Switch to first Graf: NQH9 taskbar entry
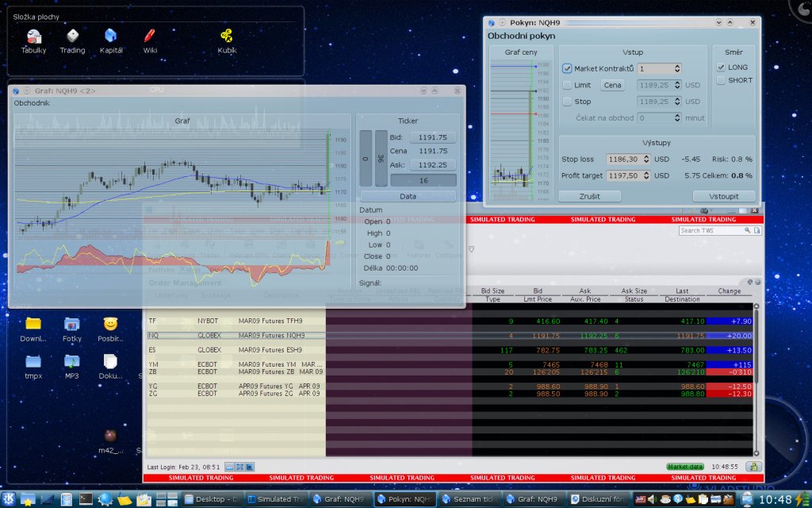 (341, 499)
